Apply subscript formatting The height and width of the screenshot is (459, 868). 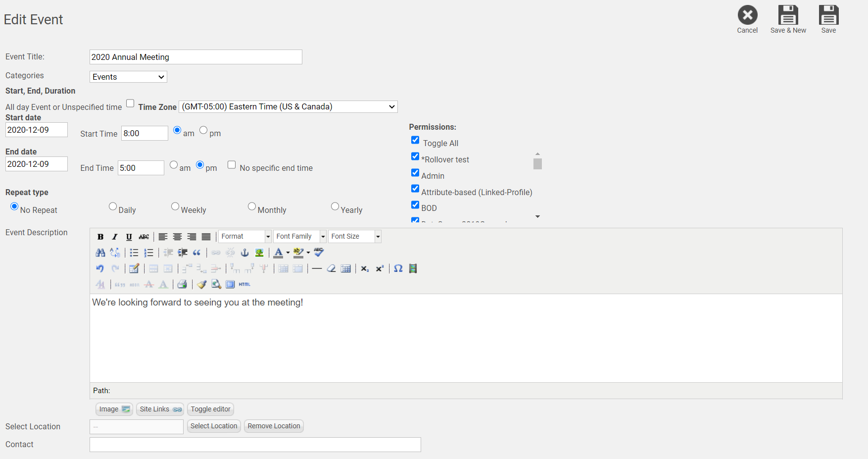[365, 268]
